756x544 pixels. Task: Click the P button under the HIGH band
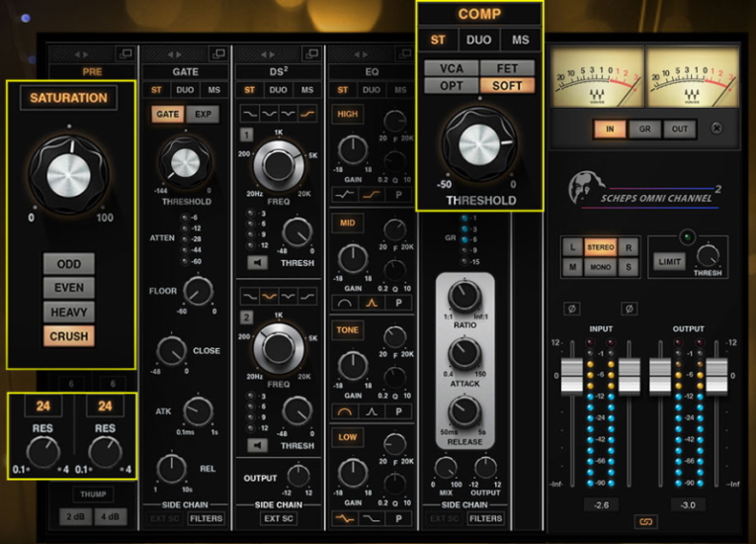(x=398, y=195)
